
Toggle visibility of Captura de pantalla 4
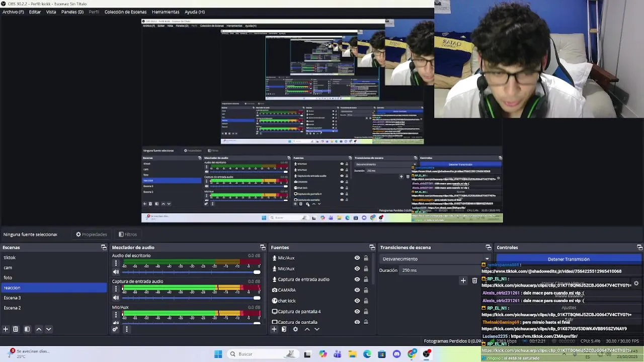click(x=357, y=311)
